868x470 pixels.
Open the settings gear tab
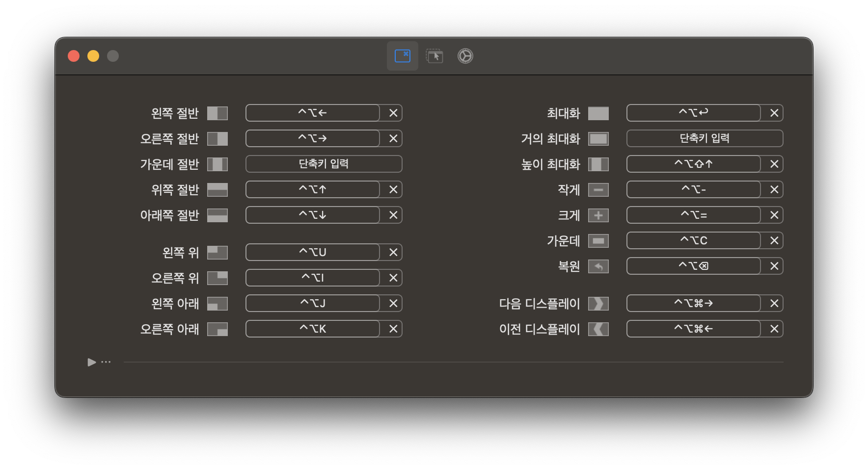pos(465,56)
